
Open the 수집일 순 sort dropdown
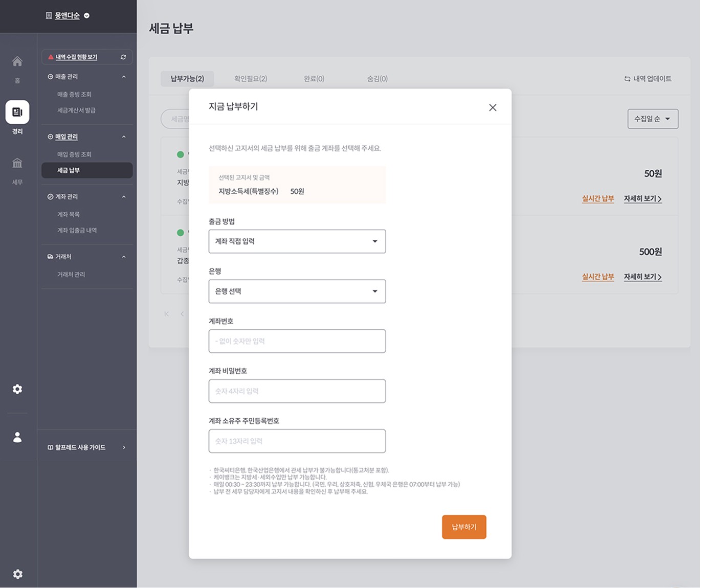(x=653, y=119)
